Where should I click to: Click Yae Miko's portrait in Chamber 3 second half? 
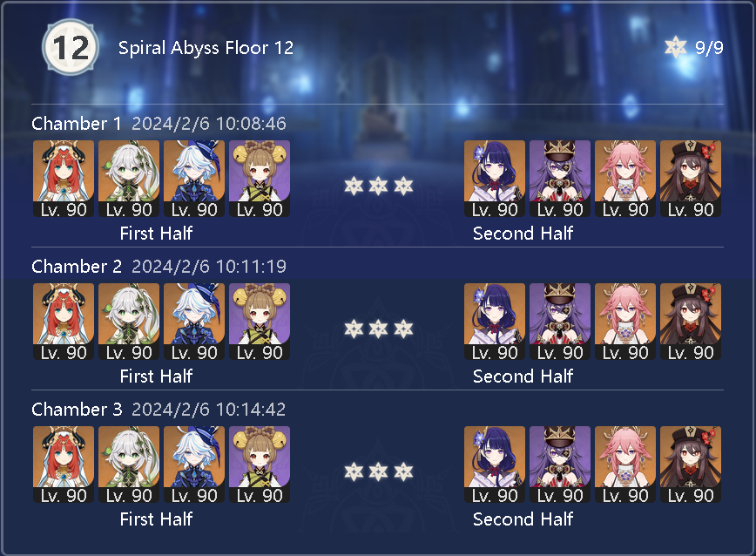[x=625, y=464]
